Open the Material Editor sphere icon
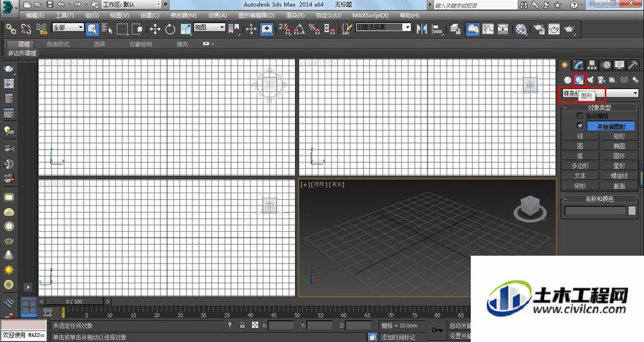This screenshot has width=644, height=342. (521, 29)
